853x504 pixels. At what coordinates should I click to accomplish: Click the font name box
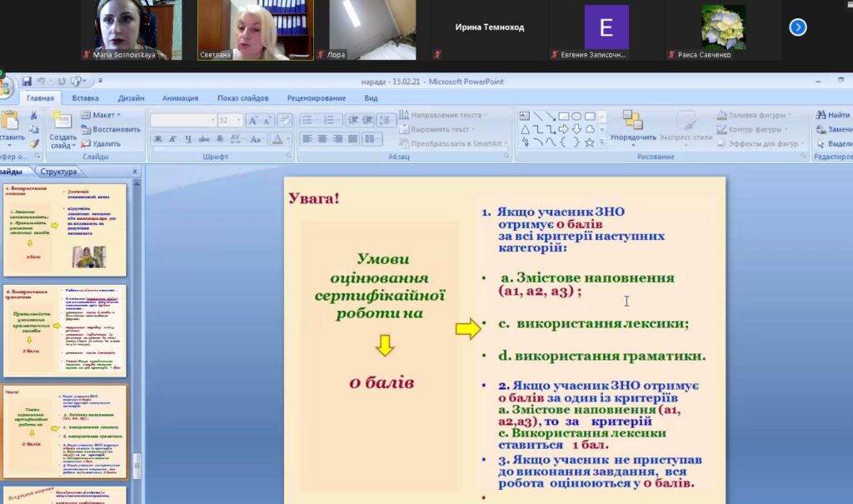coord(182,120)
